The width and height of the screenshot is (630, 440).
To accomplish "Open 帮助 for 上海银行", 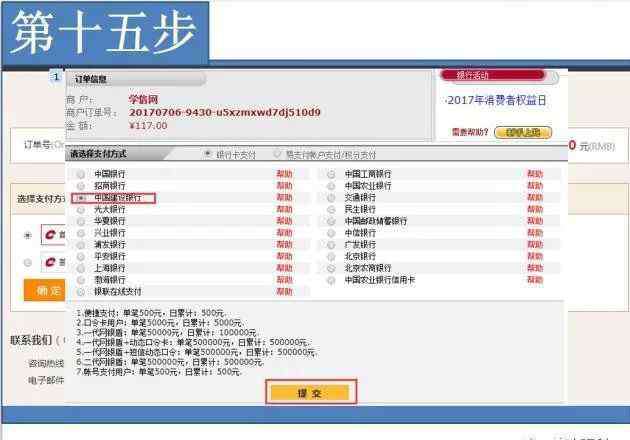I will (x=284, y=268).
